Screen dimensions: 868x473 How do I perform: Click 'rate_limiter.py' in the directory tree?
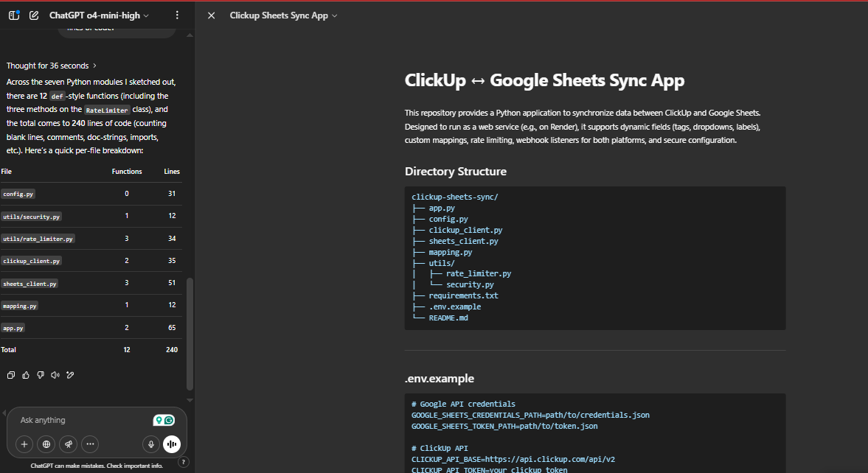coord(479,273)
